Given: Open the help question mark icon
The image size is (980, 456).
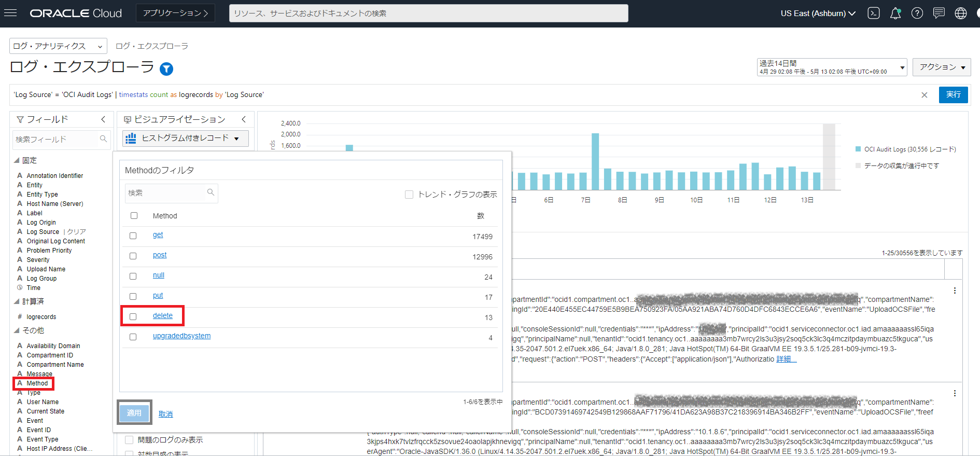Looking at the screenshot, I should click(917, 13).
